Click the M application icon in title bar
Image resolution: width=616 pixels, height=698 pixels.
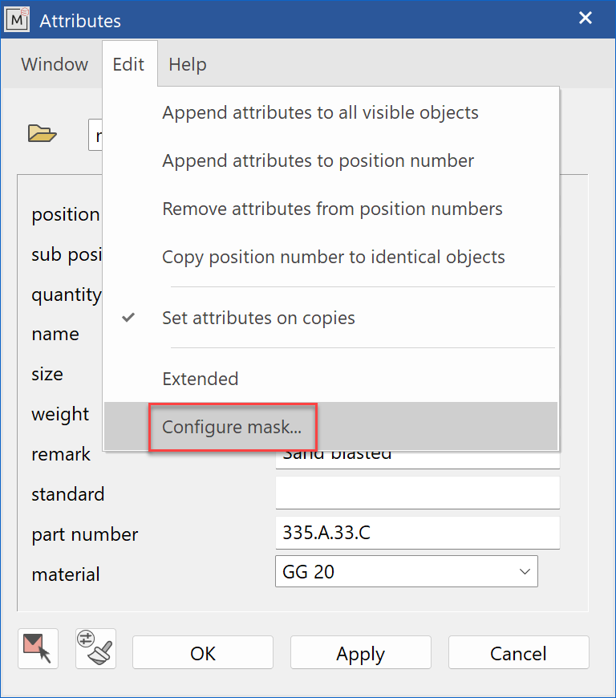[17, 19]
